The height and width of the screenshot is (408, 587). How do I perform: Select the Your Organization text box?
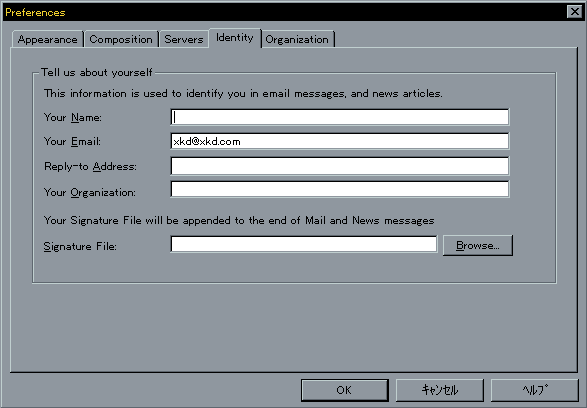(340, 189)
